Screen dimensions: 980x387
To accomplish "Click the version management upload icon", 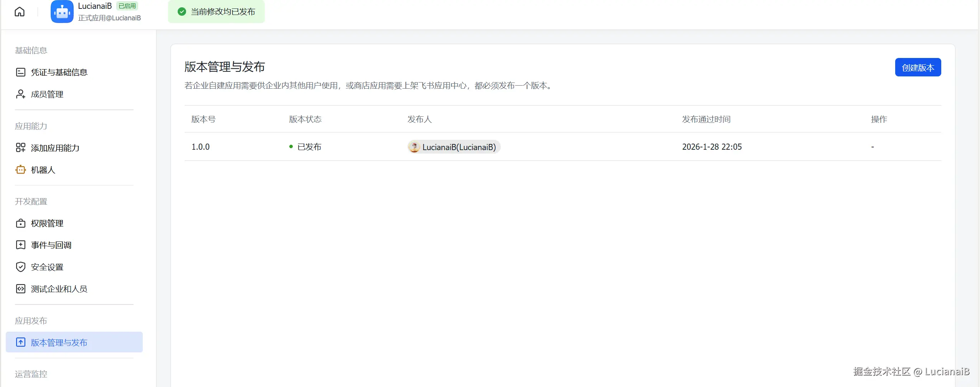I will 21,342.
